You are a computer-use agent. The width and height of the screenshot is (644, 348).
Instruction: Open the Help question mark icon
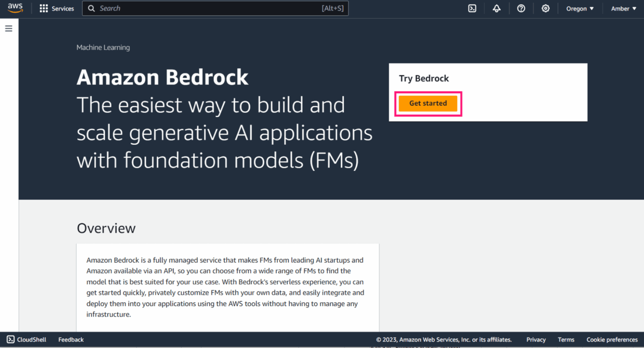521,8
